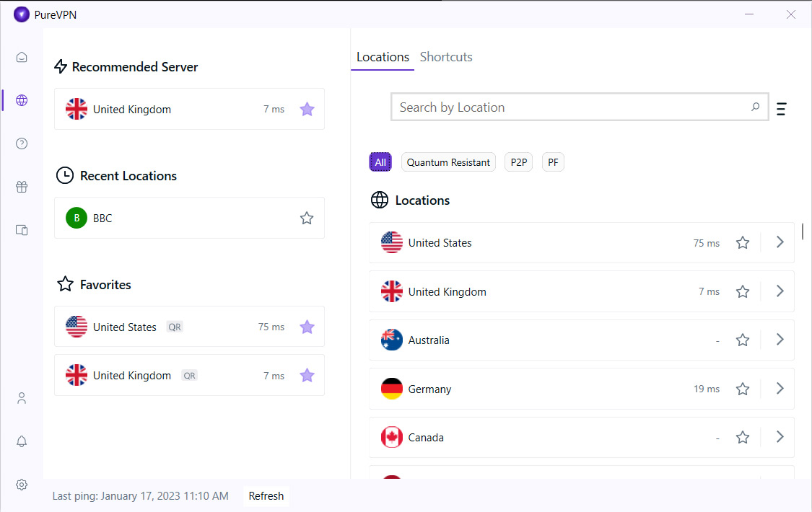Select Germany in the Locations list

pos(582,389)
